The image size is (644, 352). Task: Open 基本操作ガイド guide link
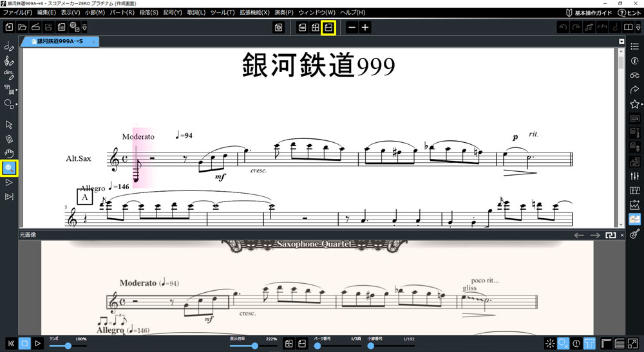tap(589, 13)
